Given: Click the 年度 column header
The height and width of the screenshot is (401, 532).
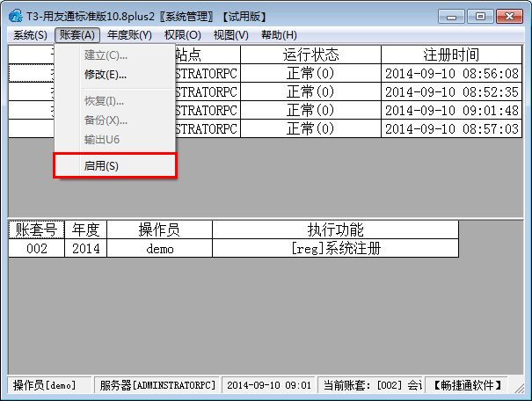Looking at the screenshot, I should pos(86,230).
